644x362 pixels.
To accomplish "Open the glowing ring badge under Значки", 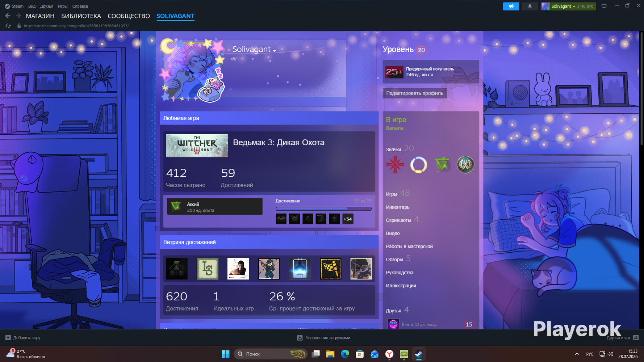I will point(418,165).
